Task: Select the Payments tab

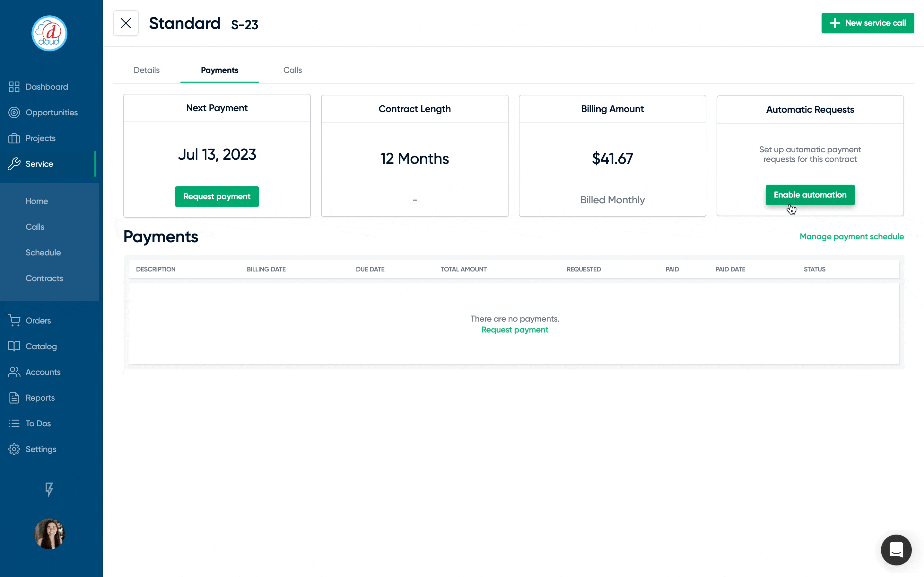Action: [x=220, y=70]
